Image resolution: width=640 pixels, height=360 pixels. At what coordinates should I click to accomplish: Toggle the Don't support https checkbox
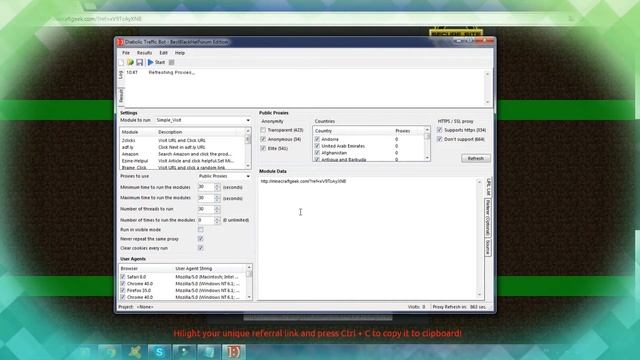440,139
